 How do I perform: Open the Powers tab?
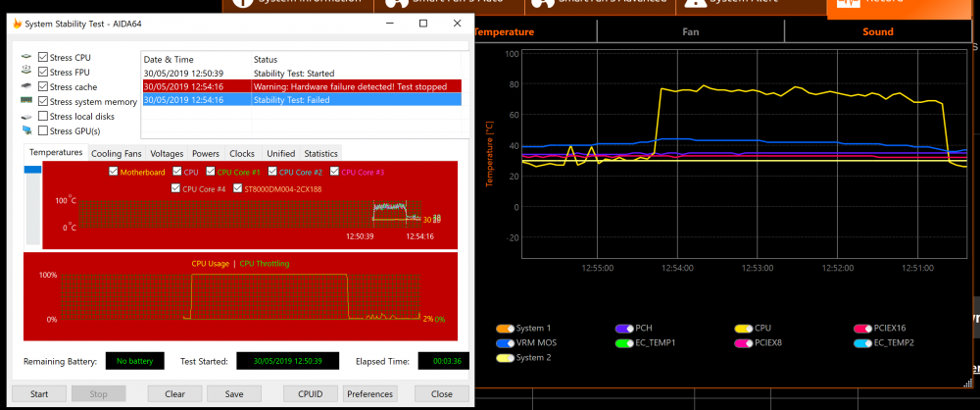click(206, 153)
